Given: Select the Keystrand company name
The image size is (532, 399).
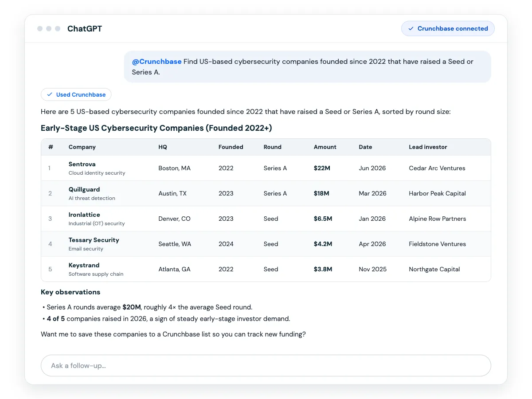Looking at the screenshot, I should (x=84, y=265).
